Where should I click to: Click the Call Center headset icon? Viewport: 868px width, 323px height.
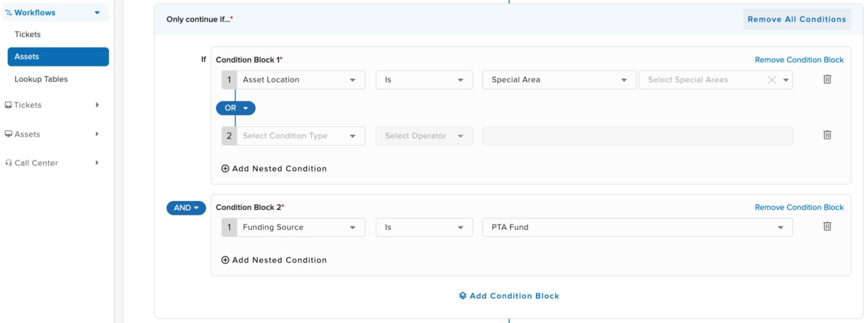[x=9, y=163]
